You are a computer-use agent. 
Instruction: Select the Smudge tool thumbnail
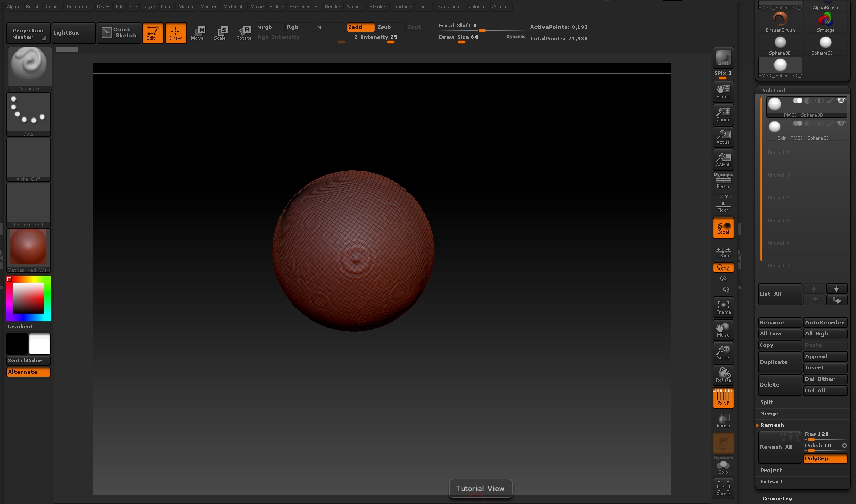[x=825, y=22]
